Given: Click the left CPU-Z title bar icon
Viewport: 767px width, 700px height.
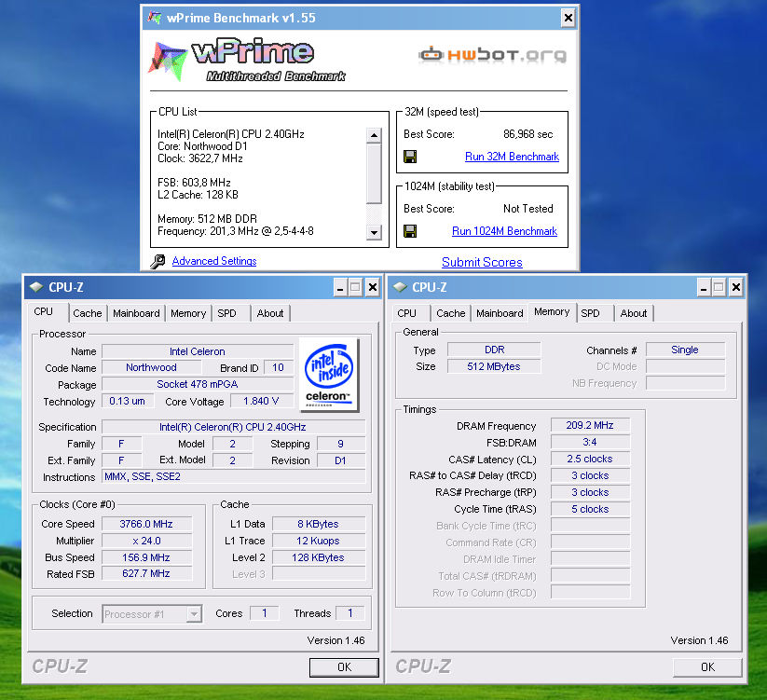Looking at the screenshot, I should click(36, 287).
